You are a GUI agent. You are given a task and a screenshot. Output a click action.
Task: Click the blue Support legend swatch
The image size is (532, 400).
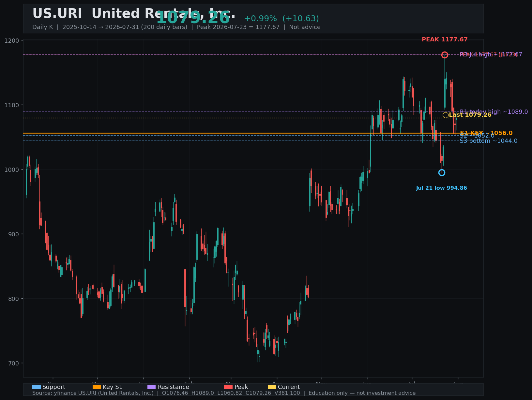tap(37, 387)
